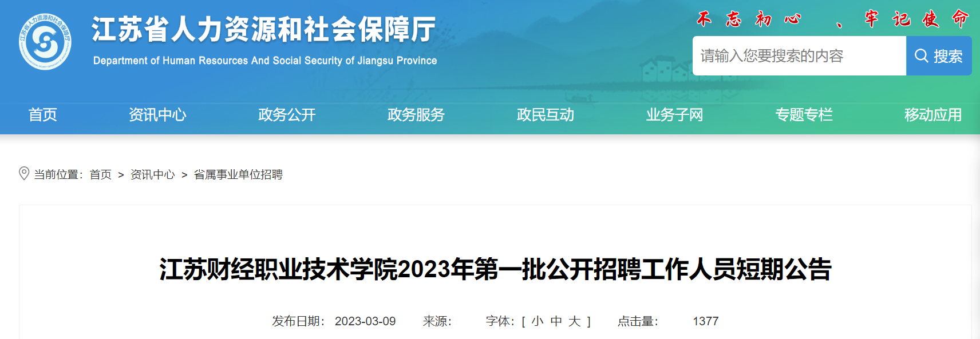980x339 pixels.
Task: Open the 资讯中心 navigation menu item
Action: point(158,115)
